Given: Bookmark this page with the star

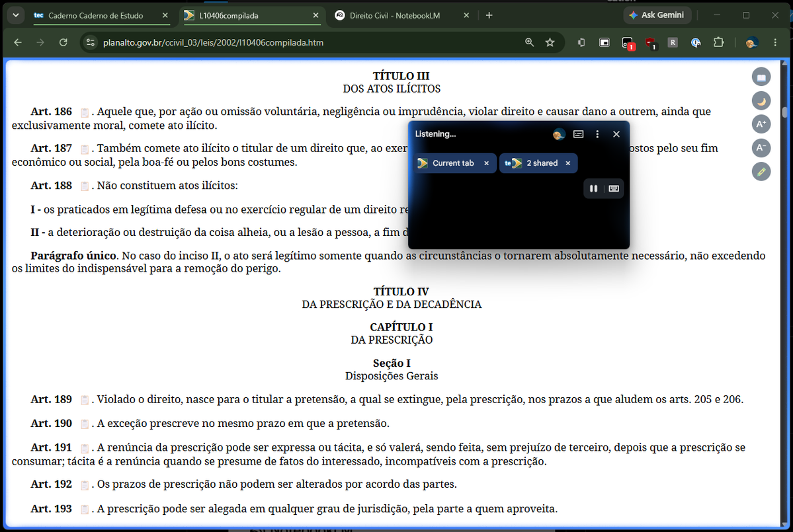Looking at the screenshot, I should coord(550,42).
